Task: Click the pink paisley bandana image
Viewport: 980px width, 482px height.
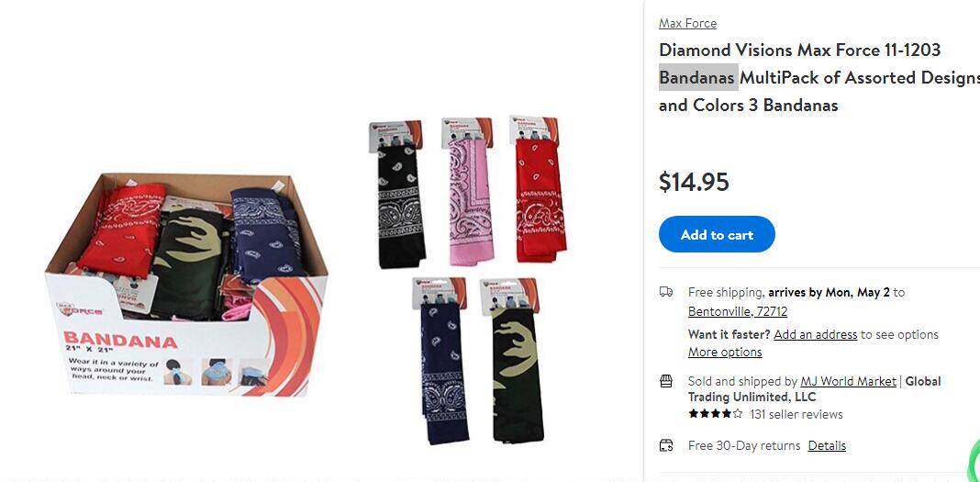Action: point(470,191)
